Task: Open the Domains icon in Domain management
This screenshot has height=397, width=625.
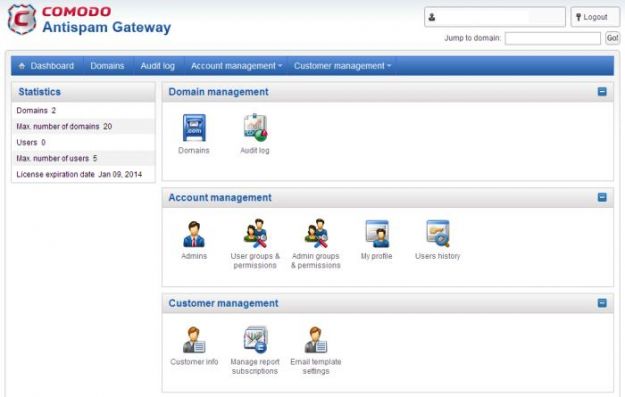Action: [x=194, y=128]
